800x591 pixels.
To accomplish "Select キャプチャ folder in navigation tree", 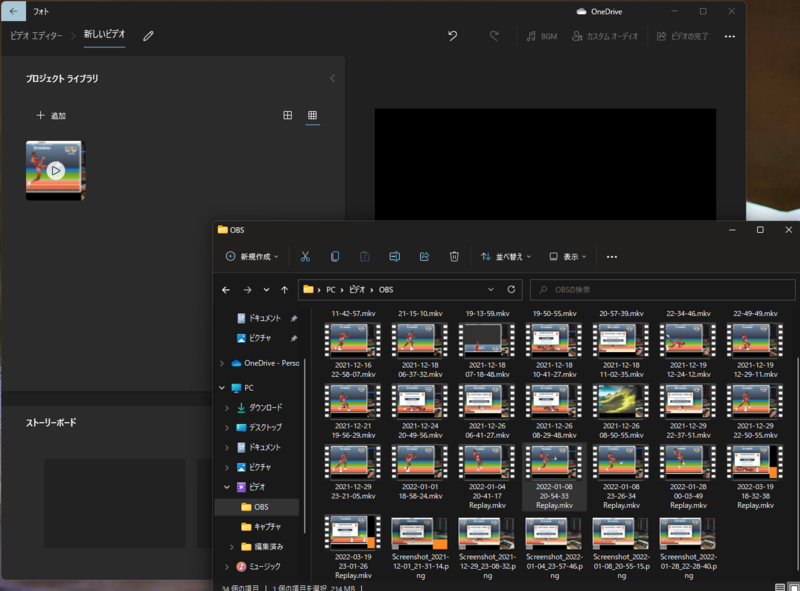I will pyautogui.click(x=261, y=526).
